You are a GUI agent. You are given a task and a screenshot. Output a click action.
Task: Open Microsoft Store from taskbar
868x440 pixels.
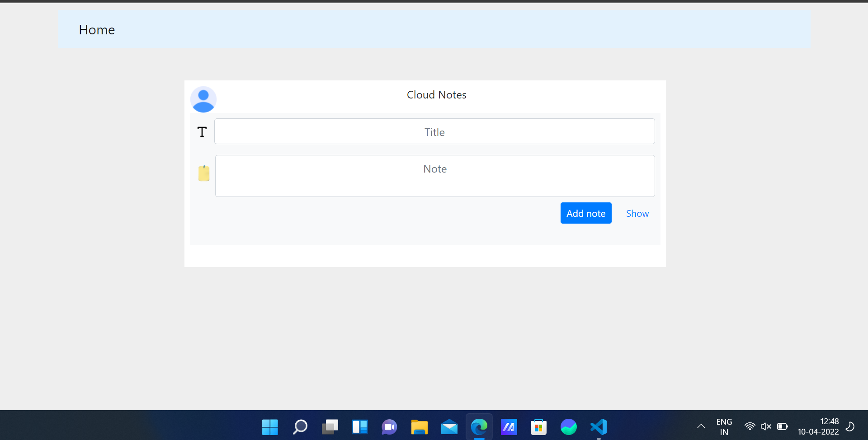538,427
